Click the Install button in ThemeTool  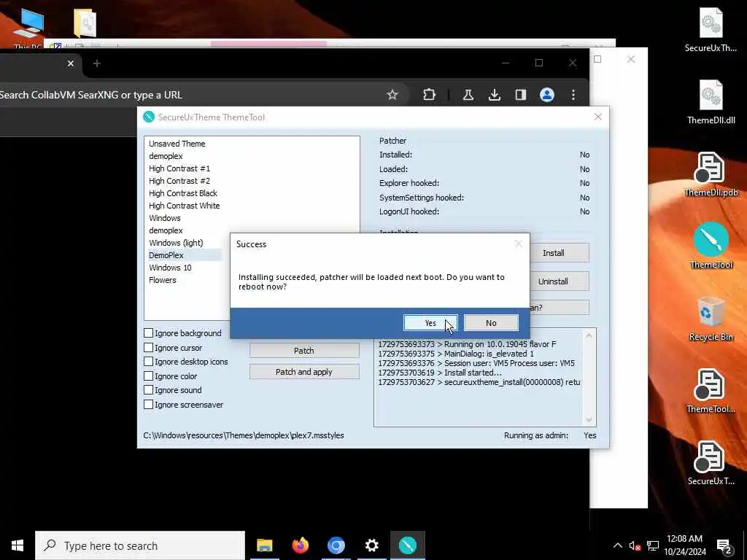point(559,253)
